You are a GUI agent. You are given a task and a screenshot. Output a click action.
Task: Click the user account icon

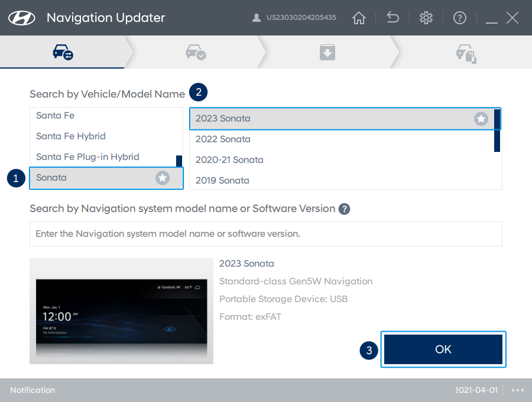(257, 18)
